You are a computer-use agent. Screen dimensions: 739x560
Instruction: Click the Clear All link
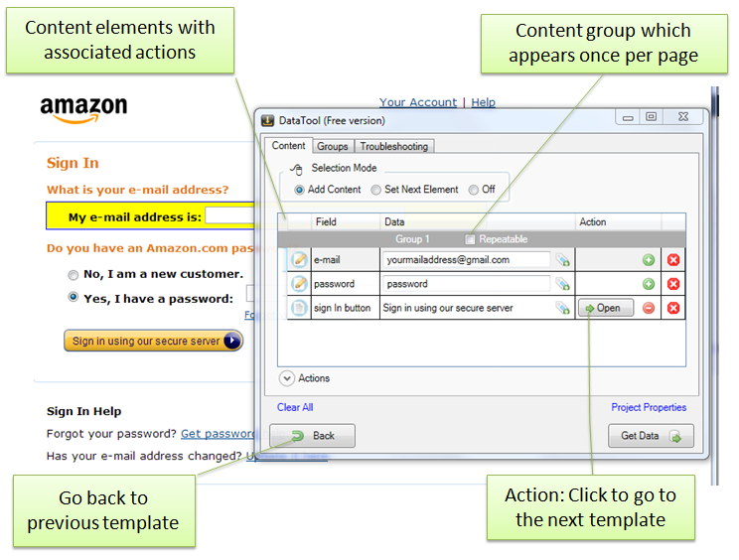click(295, 407)
